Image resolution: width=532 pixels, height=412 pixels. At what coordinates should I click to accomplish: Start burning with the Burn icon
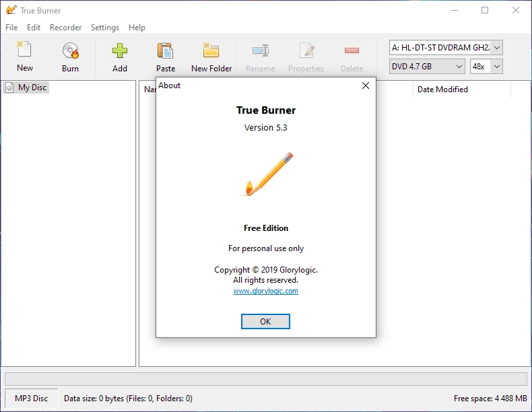(x=70, y=51)
